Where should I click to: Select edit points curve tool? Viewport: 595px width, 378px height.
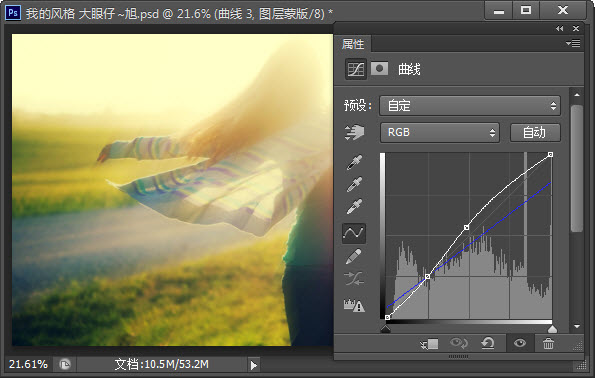click(x=354, y=233)
